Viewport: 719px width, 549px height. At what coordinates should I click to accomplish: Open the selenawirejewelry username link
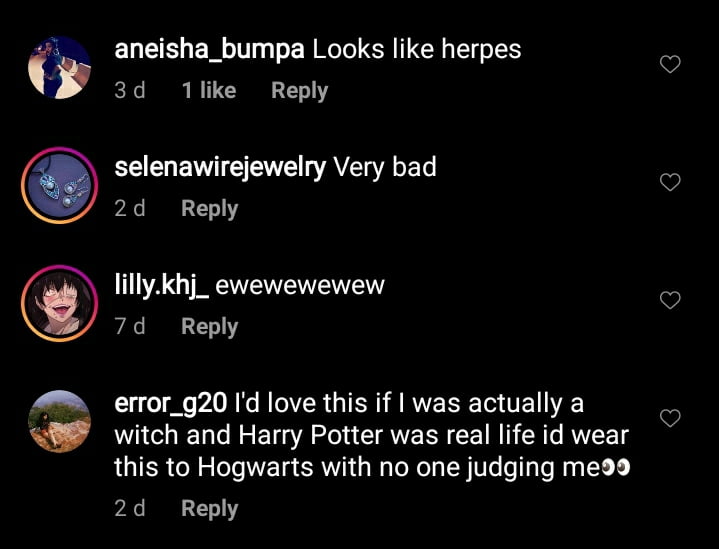tap(220, 167)
